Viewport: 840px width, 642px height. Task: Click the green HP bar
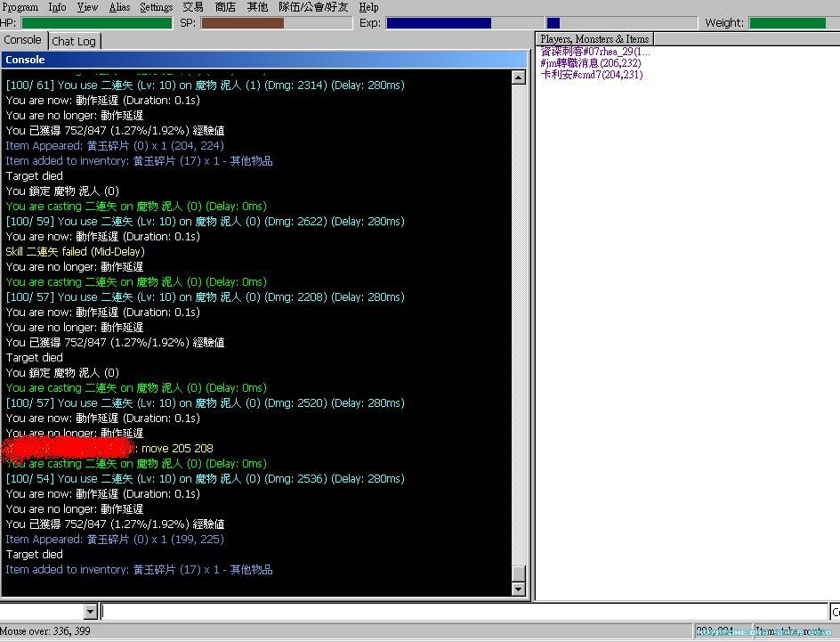pos(96,23)
